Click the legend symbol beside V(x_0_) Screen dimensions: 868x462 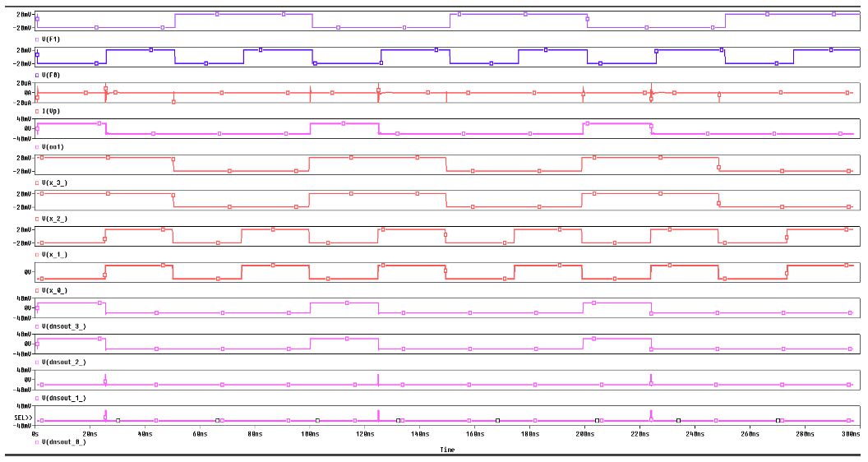(x=37, y=290)
